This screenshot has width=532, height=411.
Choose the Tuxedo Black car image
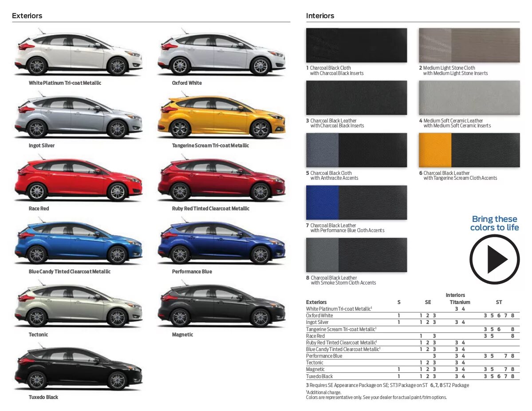pyautogui.click(x=78, y=367)
